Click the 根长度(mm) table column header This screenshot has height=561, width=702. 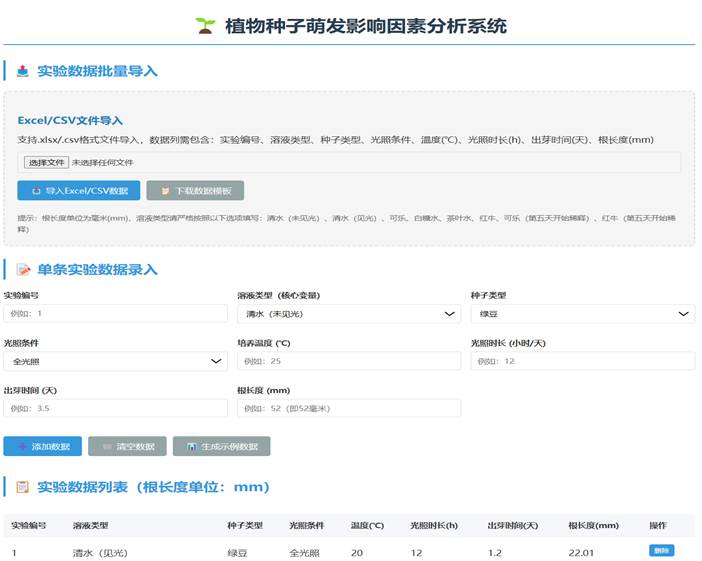coord(593,525)
